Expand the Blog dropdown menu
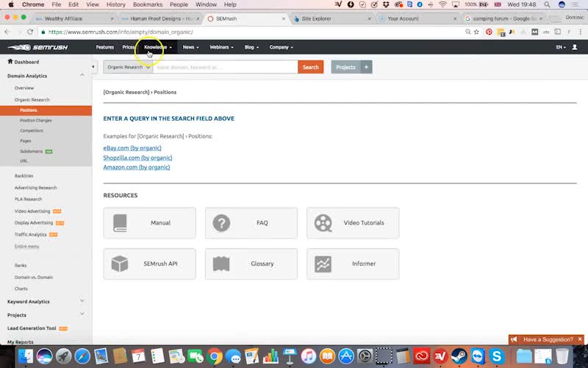 click(x=251, y=47)
